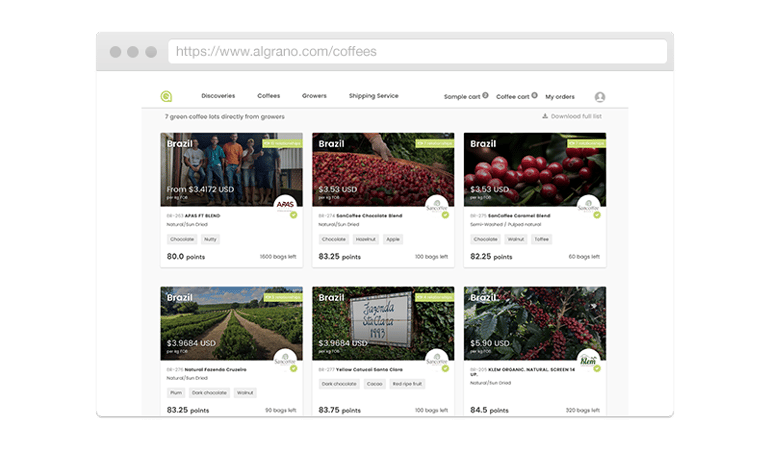This screenshot has width=770, height=452.
Task: Click the $5.90 USD price
Action: pyautogui.click(x=490, y=343)
